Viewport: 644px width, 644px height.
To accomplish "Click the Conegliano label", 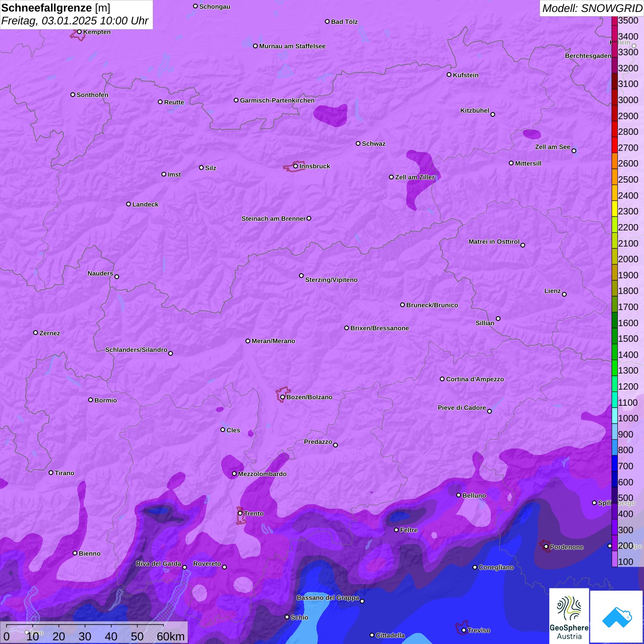I will tap(496, 567).
